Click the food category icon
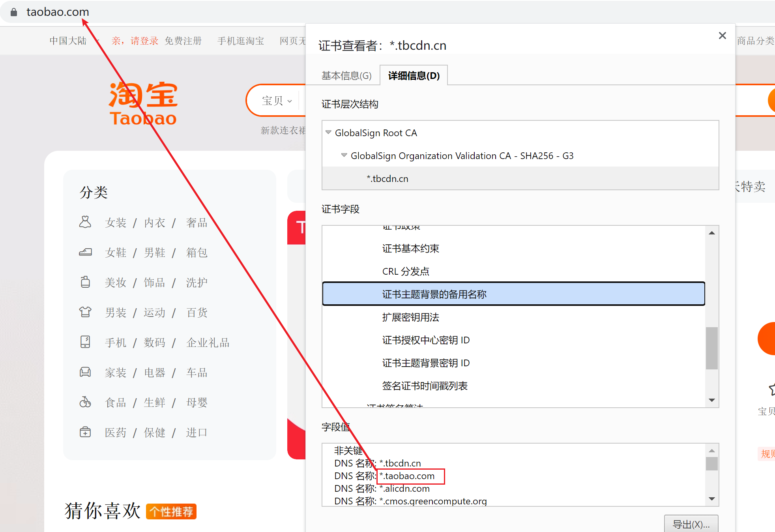Screen dimensions: 775x532 click(85, 402)
